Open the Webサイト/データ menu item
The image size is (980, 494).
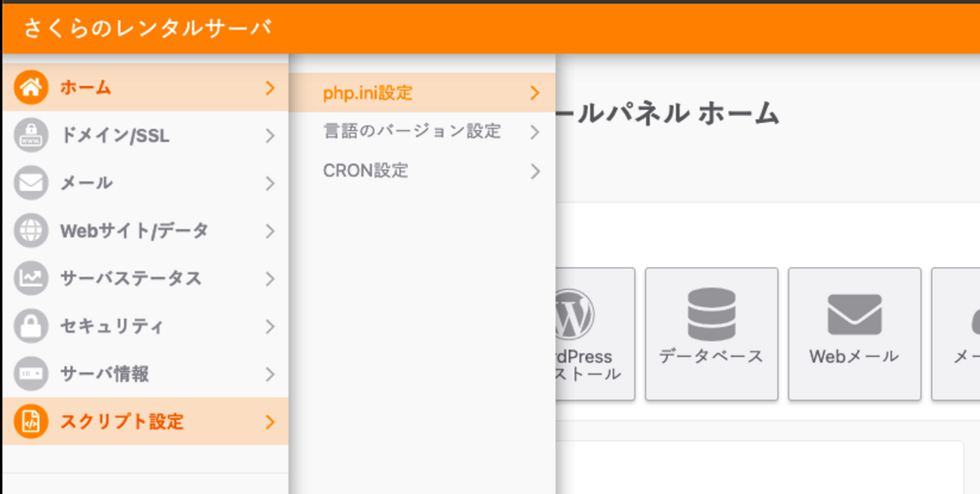[x=145, y=231]
